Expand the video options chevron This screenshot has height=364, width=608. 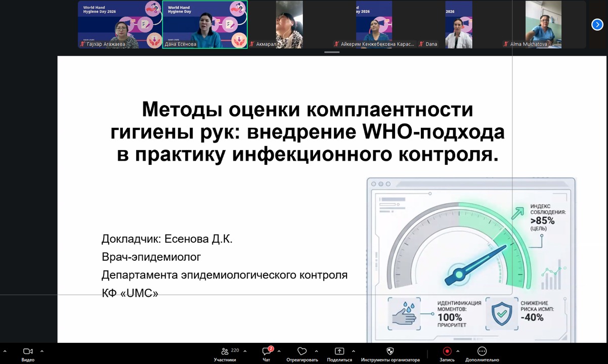42,351
